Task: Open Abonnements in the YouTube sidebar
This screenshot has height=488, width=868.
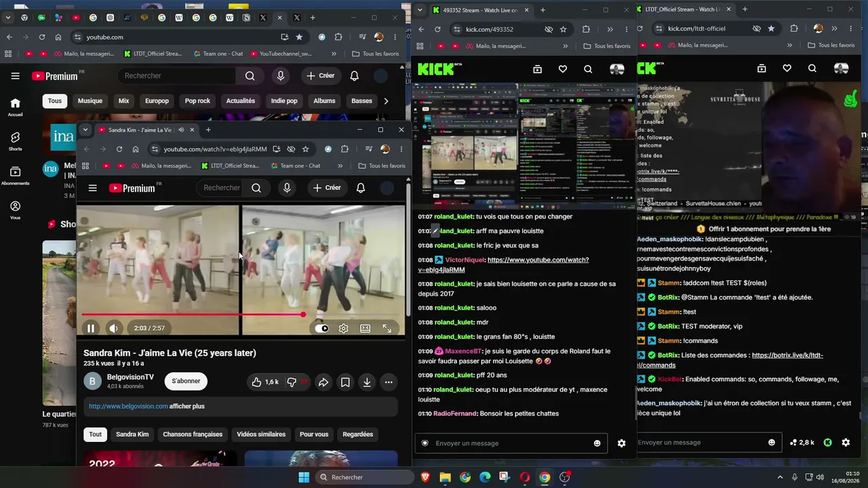Action: 15,176
